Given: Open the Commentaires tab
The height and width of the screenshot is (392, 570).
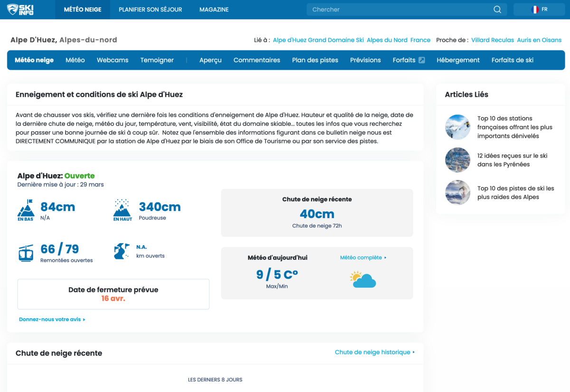Looking at the screenshot, I should 257,60.
